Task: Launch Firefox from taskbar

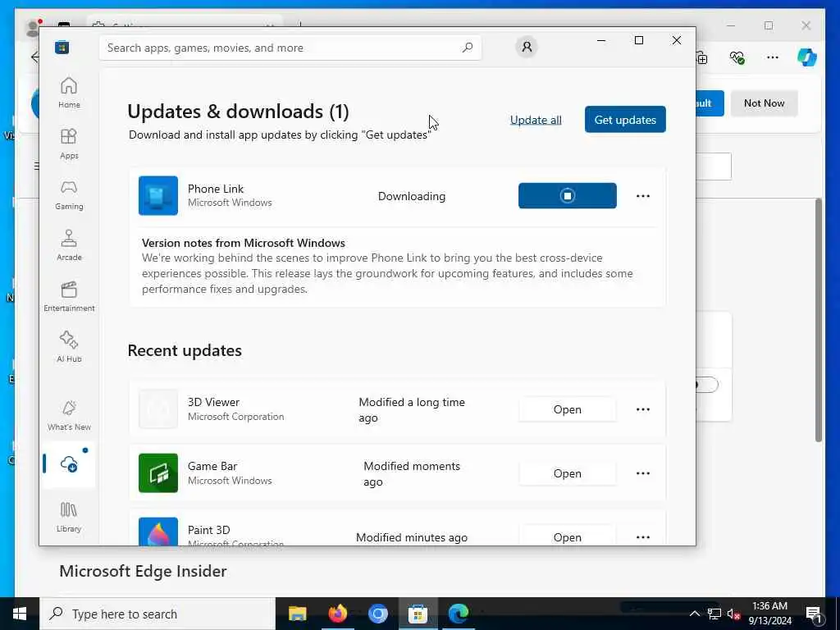Action: coord(337,614)
